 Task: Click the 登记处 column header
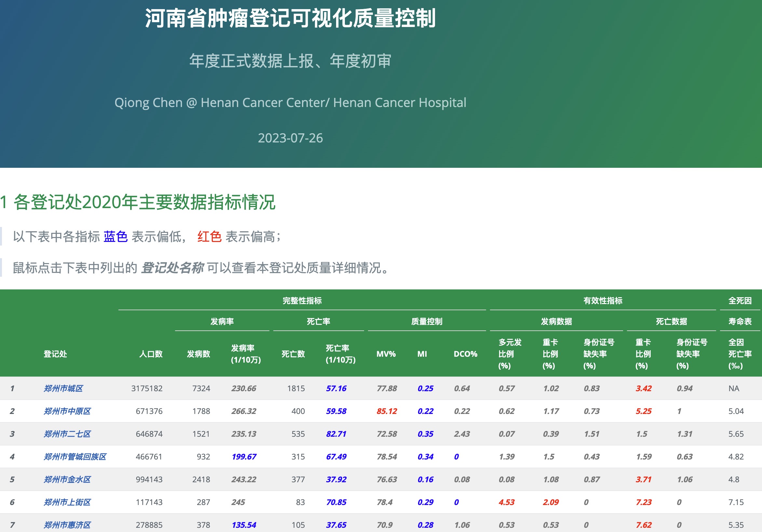(55, 354)
